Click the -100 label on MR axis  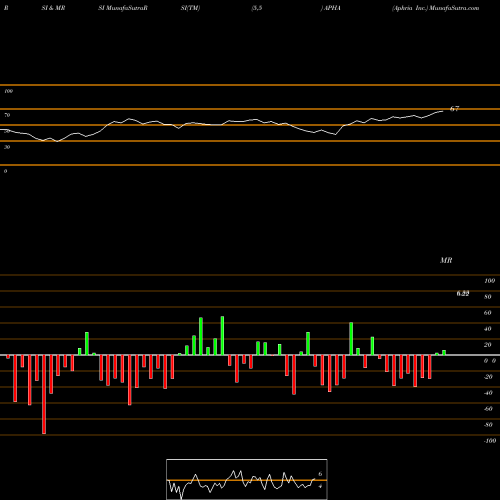coord(490,441)
